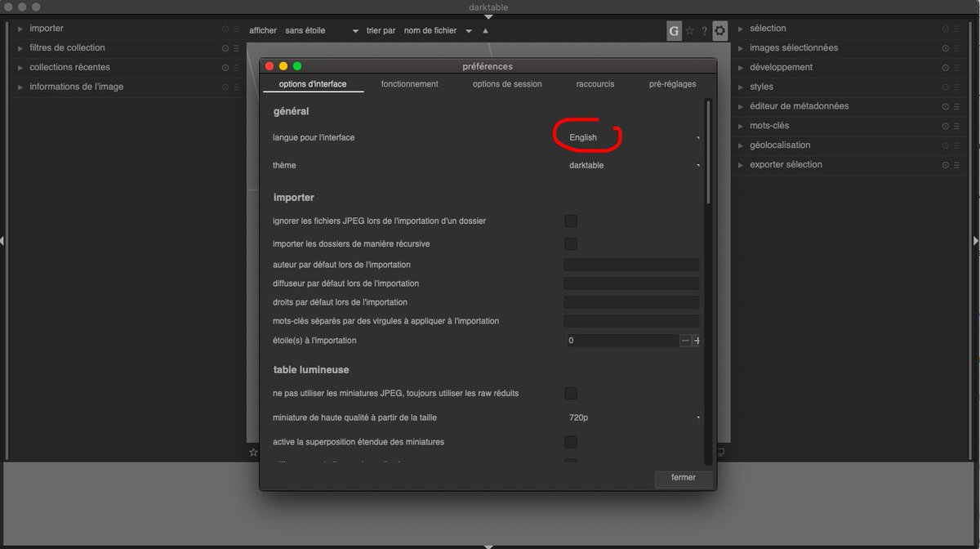The image size is (980, 549).
Task: Toggle the grouping 'G' icon
Action: [x=674, y=31]
